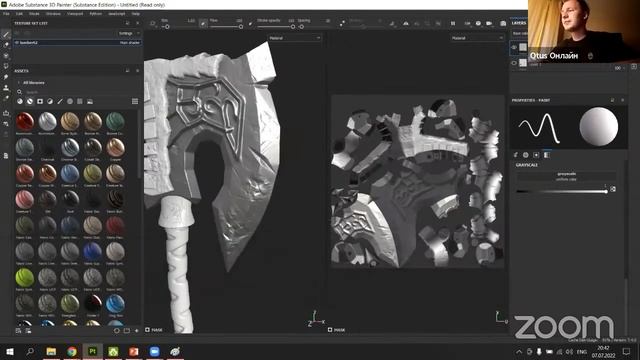640x360 pixels.
Task: Open the Brush properties icon tab
Action: (x=516, y=155)
